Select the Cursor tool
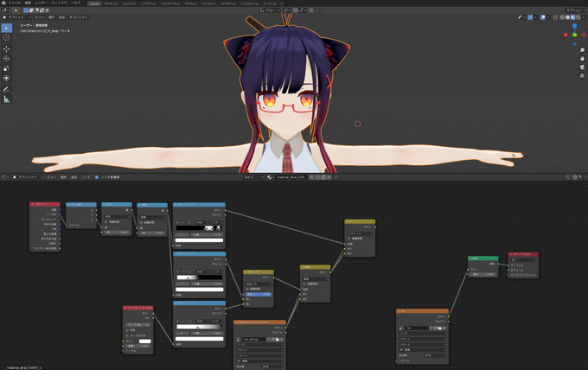This screenshot has width=588, height=370. [6, 37]
